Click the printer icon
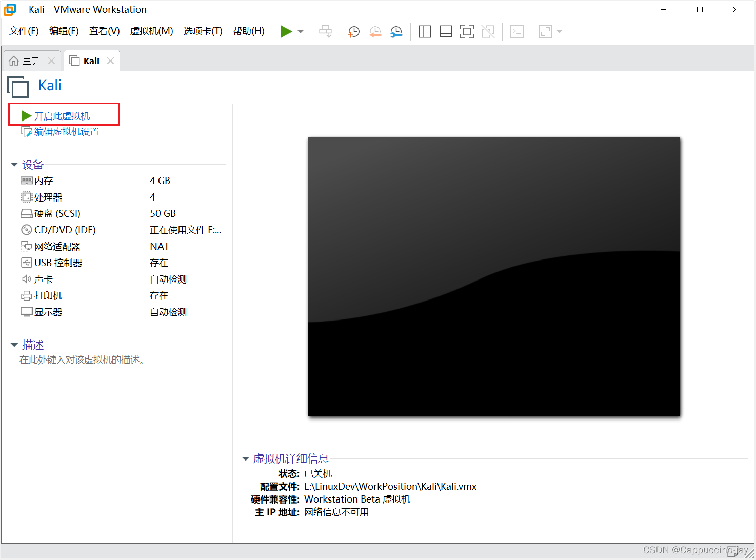This screenshot has height=560, width=756. click(x=27, y=295)
